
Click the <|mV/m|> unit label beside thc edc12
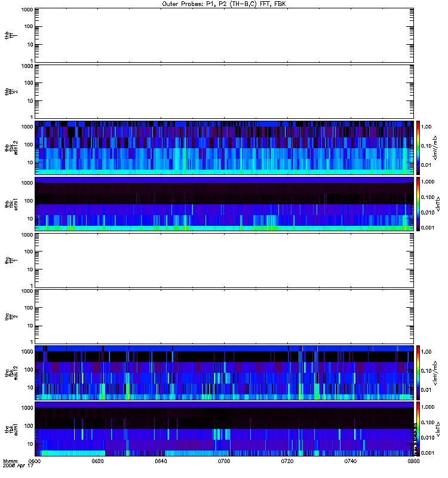pyautogui.click(x=435, y=373)
